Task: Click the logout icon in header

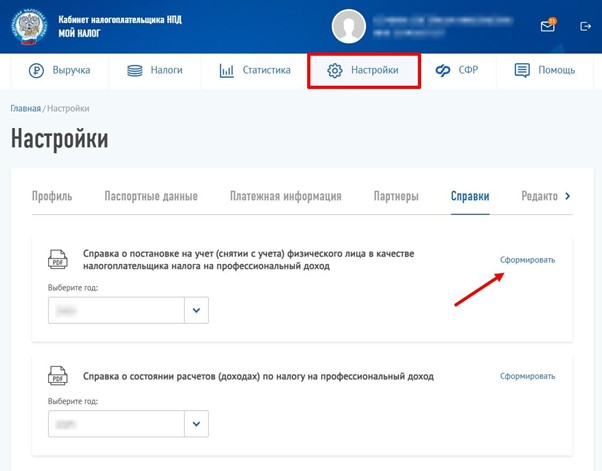Action: tap(585, 27)
